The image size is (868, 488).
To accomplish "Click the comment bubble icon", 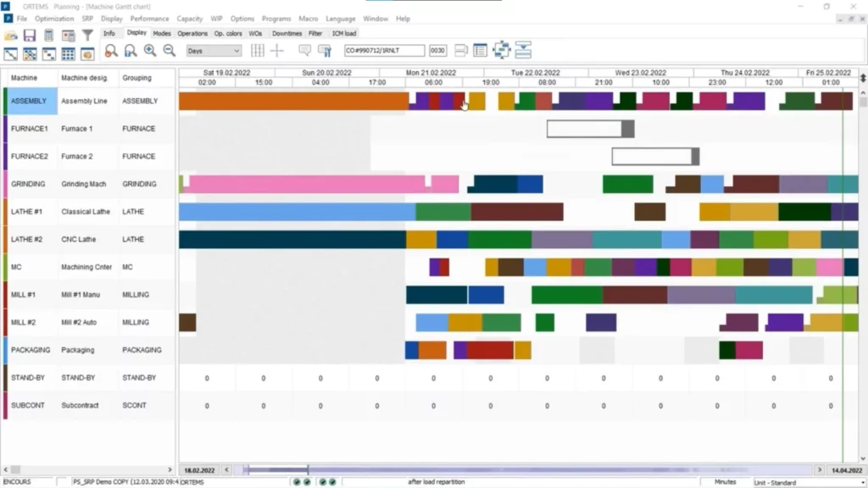I will click(304, 51).
